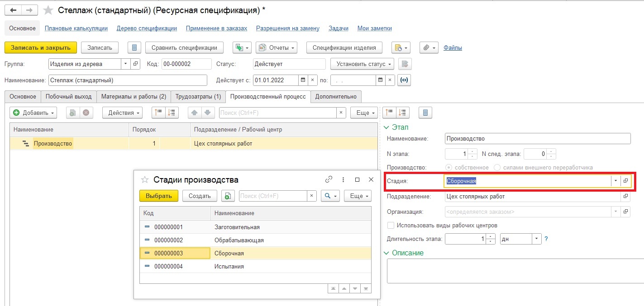Open the Стадия dropdown arrow
Viewport: 644px width, 306px height.
[615, 181]
